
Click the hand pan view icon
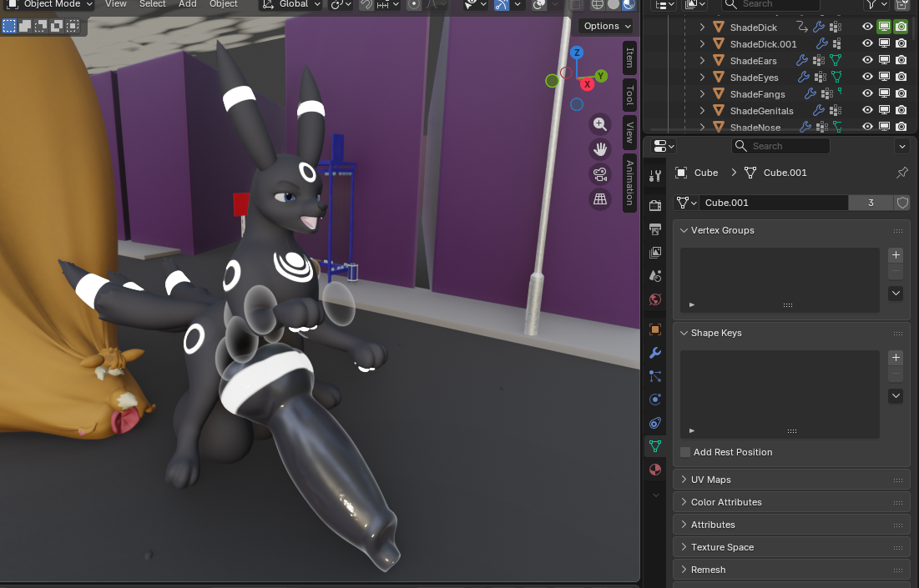[x=599, y=149]
